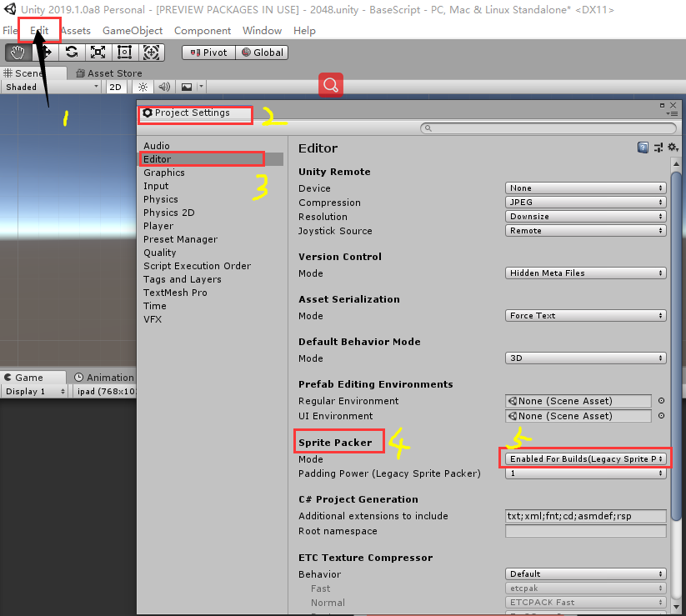Viewport: 686px width, 616px height.
Task: Open Unity Remote Device dropdown
Action: (x=585, y=188)
